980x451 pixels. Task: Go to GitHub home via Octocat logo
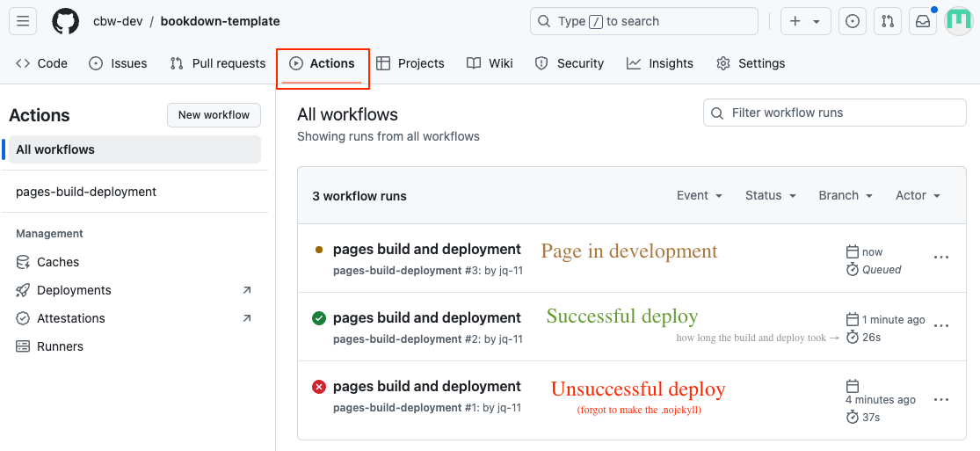(x=66, y=21)
